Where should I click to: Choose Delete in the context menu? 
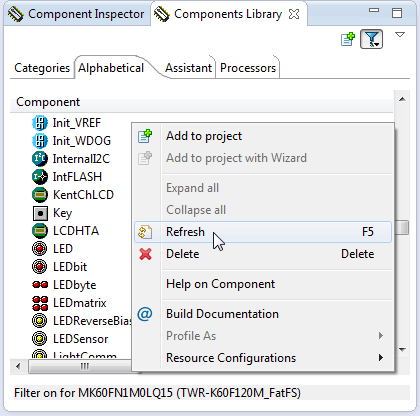click(263, 254)
